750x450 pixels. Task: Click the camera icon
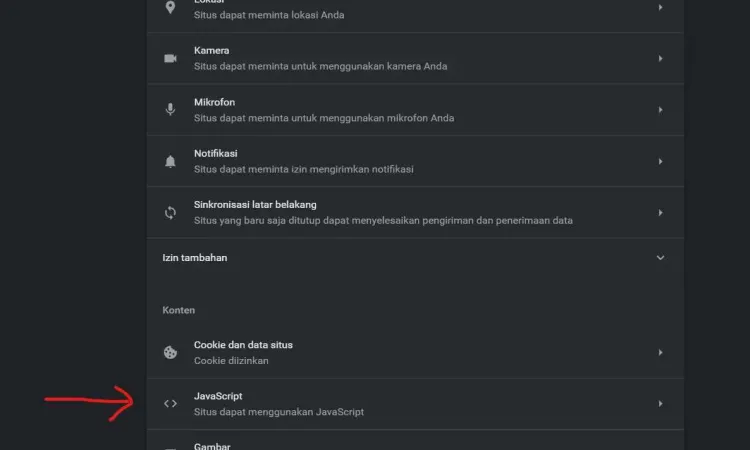170,58
